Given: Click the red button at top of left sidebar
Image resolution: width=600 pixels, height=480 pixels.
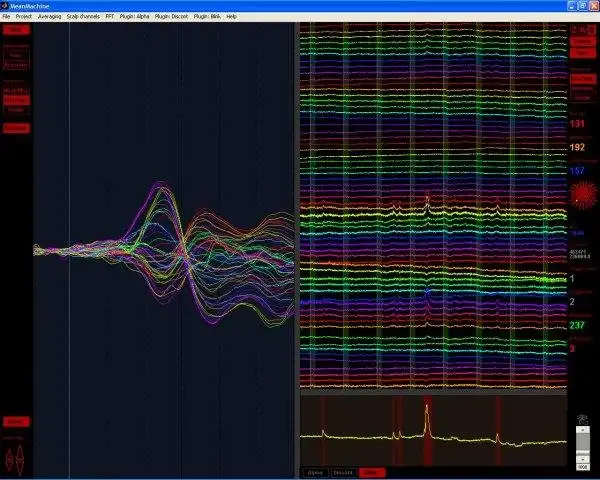Looking at the screenshot, I should [x=16, y=30].
